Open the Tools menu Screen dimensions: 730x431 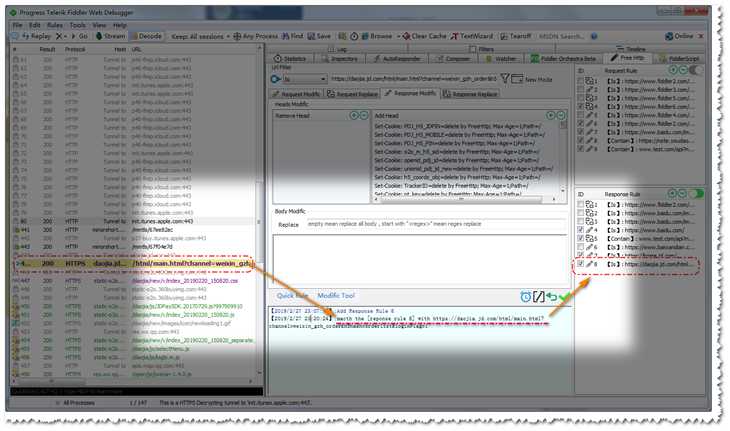77,25
